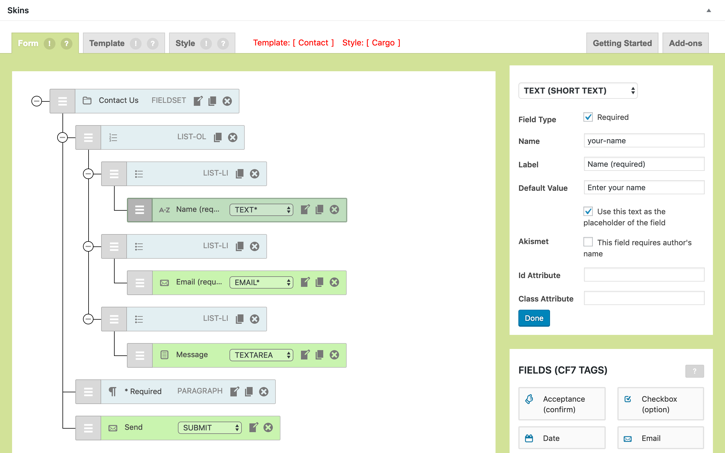Open the Style tab
This screenshot has height=453, width=725.
(x=186, y=43)
